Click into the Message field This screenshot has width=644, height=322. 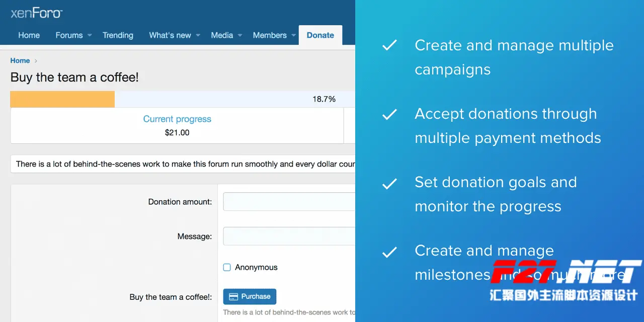[289, 236]
